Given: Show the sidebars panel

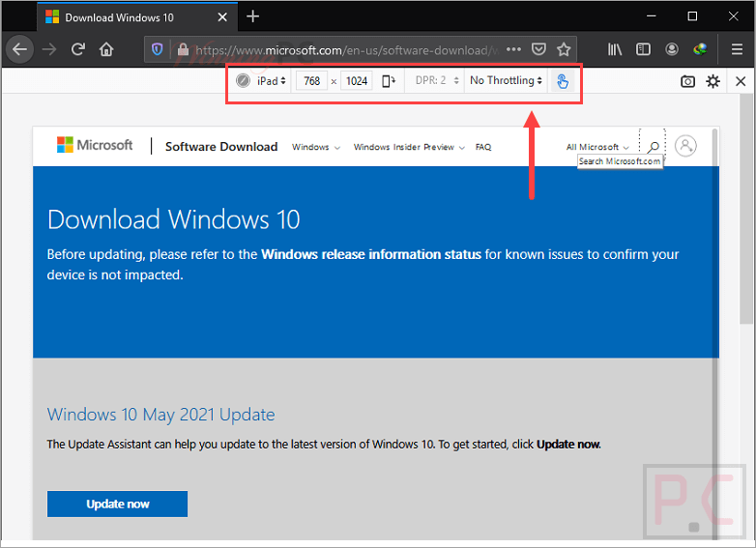Looking at the screenshot, I should point(643,49).
